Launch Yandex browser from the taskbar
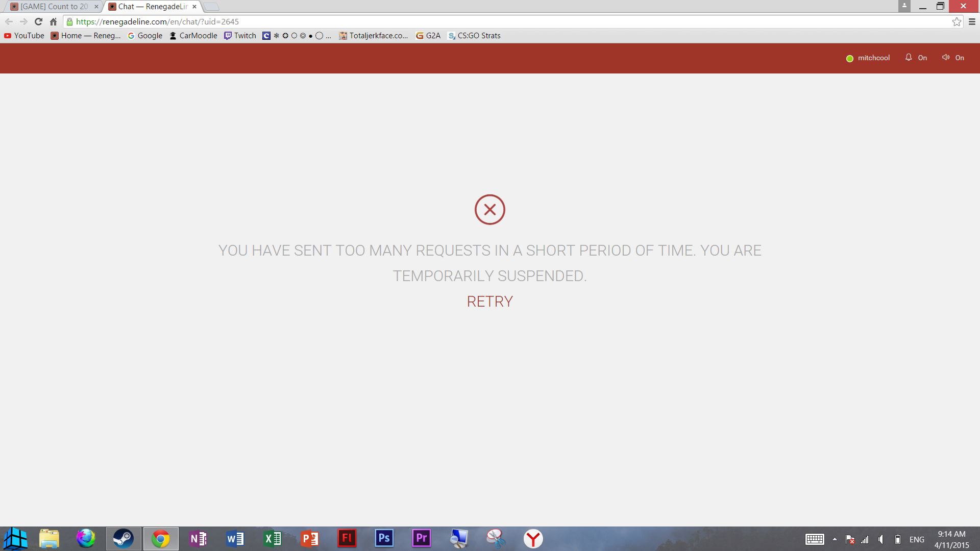This screenshot has height=551, width=980. pyautogui.click(x=533, y=539)
